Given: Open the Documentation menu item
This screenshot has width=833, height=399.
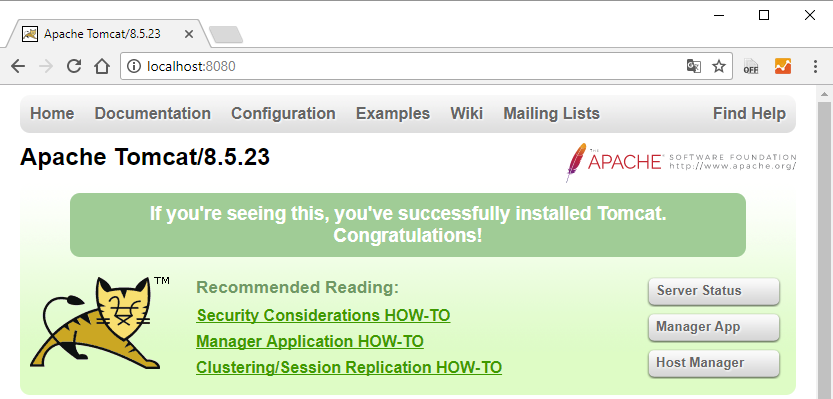Looking at the screenshot, I should 152,114.
